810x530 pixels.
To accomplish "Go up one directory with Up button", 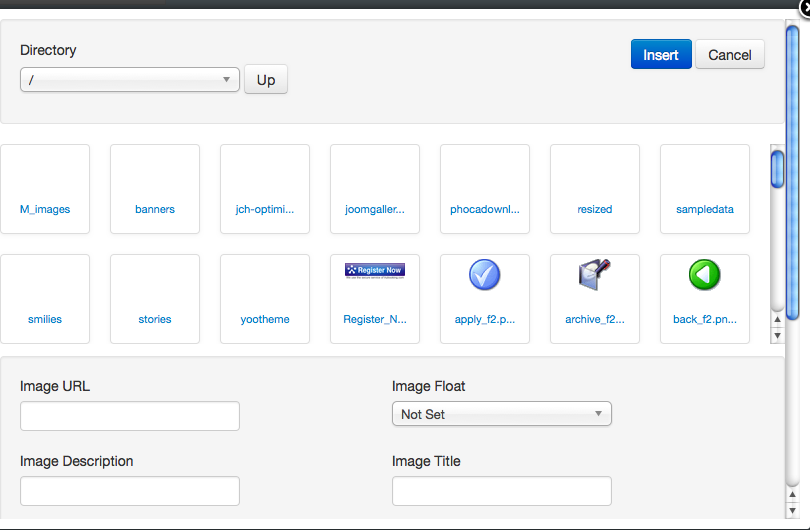I will (x=266, y=80).
